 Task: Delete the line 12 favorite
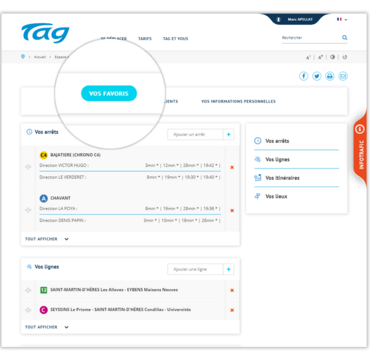click(232, 290)
